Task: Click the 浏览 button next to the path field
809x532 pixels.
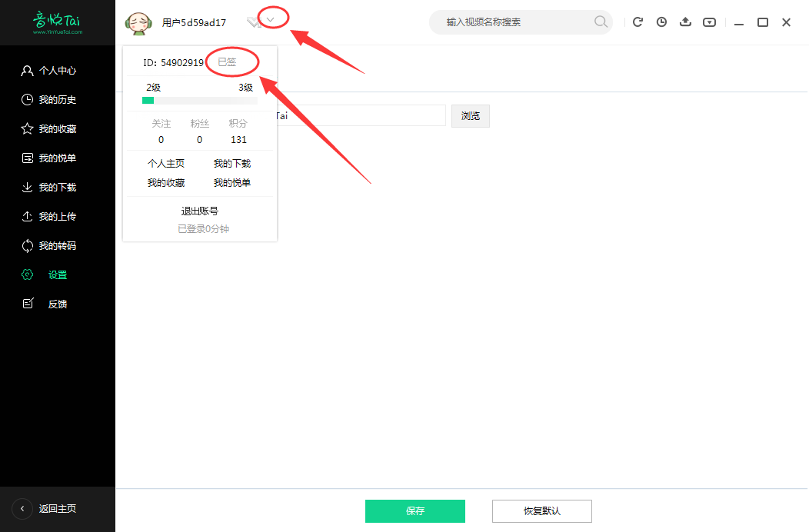Action: point(470,115)
